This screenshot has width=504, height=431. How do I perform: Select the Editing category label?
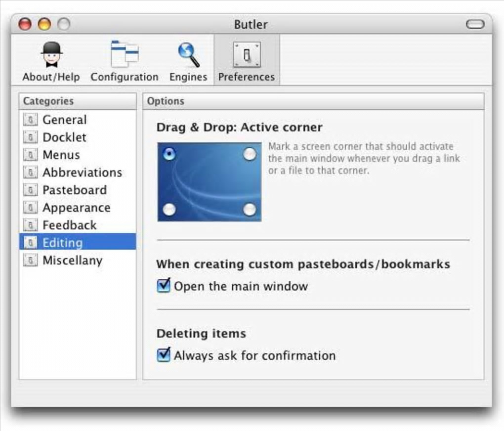63,243
